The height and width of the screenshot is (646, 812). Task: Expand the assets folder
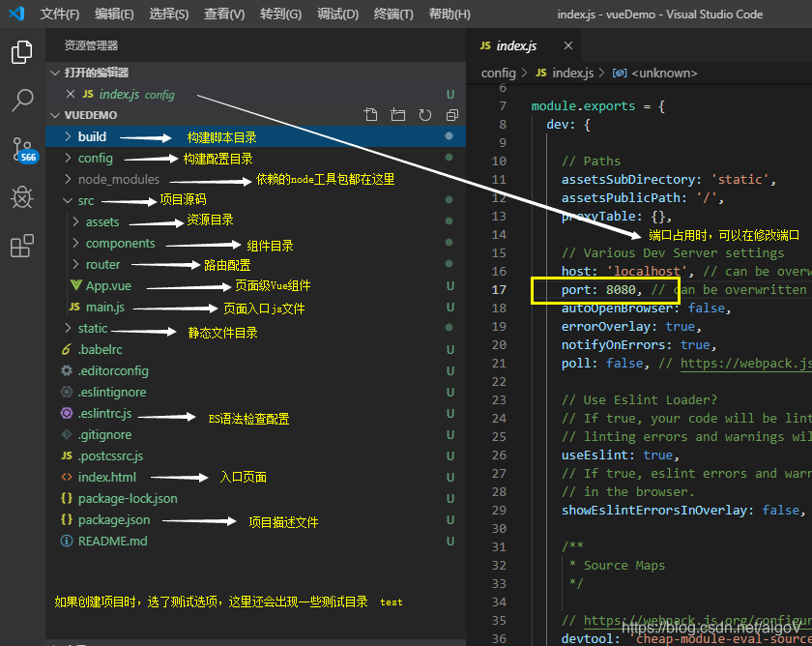click(76, 221)
